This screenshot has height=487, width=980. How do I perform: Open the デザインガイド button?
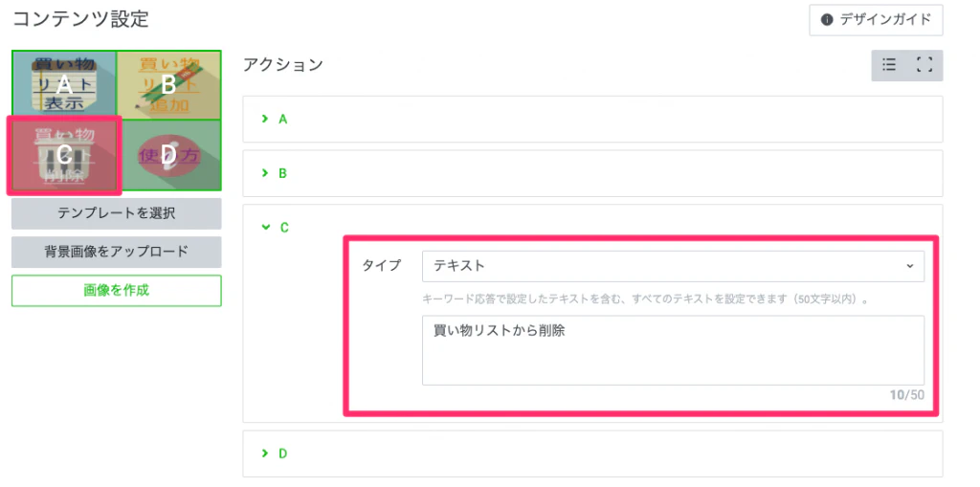pyautogui.click(x=876, y=20)
